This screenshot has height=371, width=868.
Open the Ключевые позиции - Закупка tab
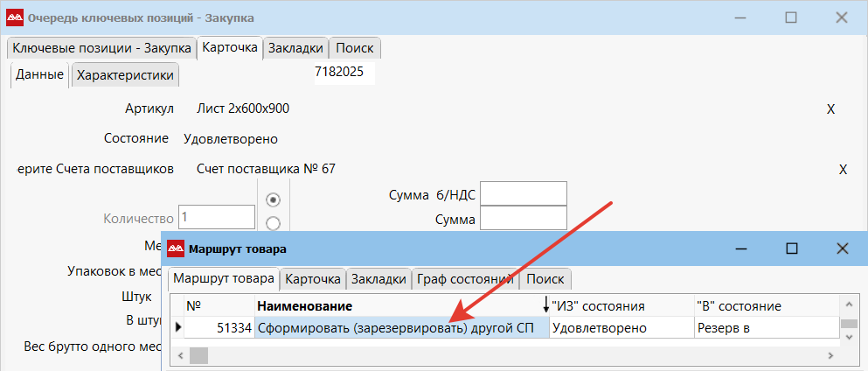(x=100, y=48)
